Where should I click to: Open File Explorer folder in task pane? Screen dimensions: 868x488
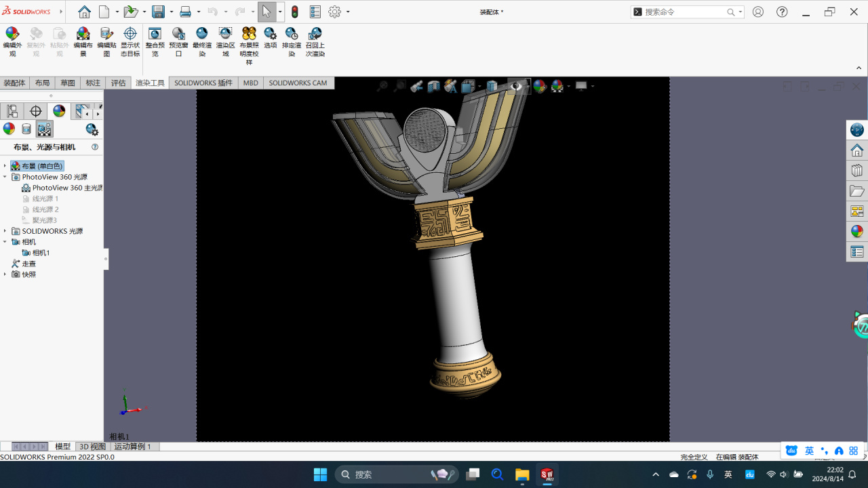tap(857, 191)
